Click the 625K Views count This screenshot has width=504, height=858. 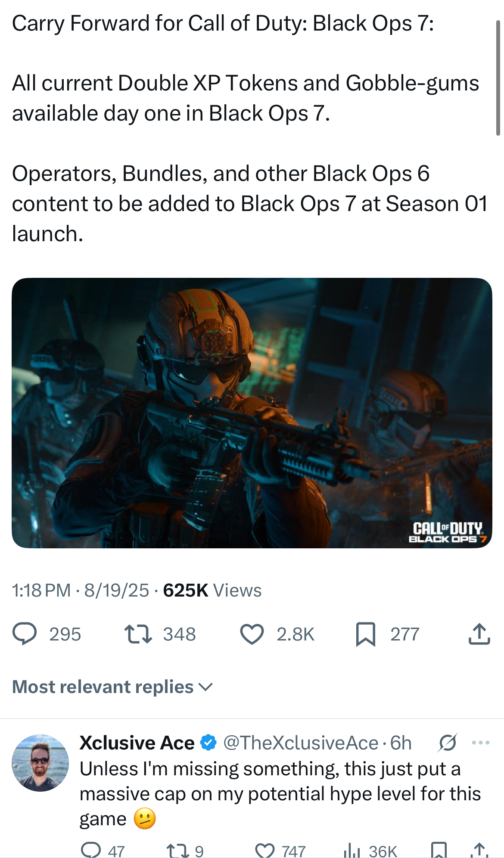click(x=212, y=590)
